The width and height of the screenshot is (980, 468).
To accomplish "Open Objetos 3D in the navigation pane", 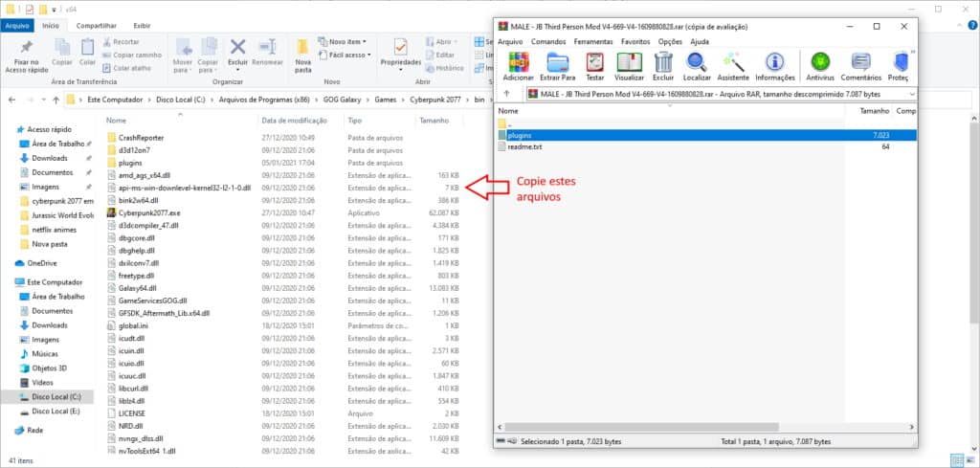I will coord(50,368).
